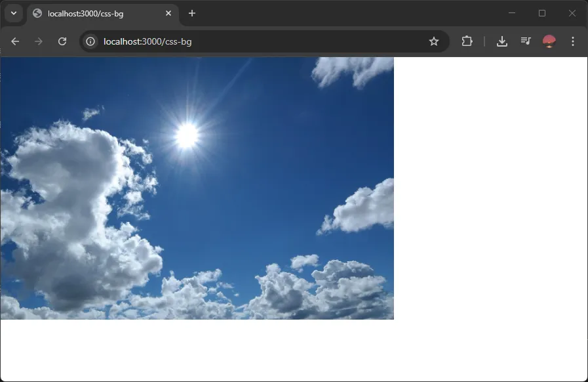The width and height of the screenshot is (588, 382).
Task: Open the Chrome profile avatar
Action: 548,41
